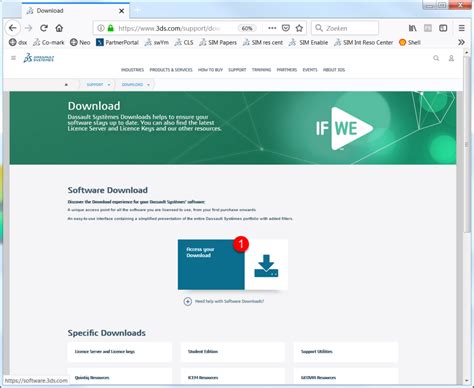Open the Products & Services menu
This screenshot has width=474, height=388.
(171, 70)
